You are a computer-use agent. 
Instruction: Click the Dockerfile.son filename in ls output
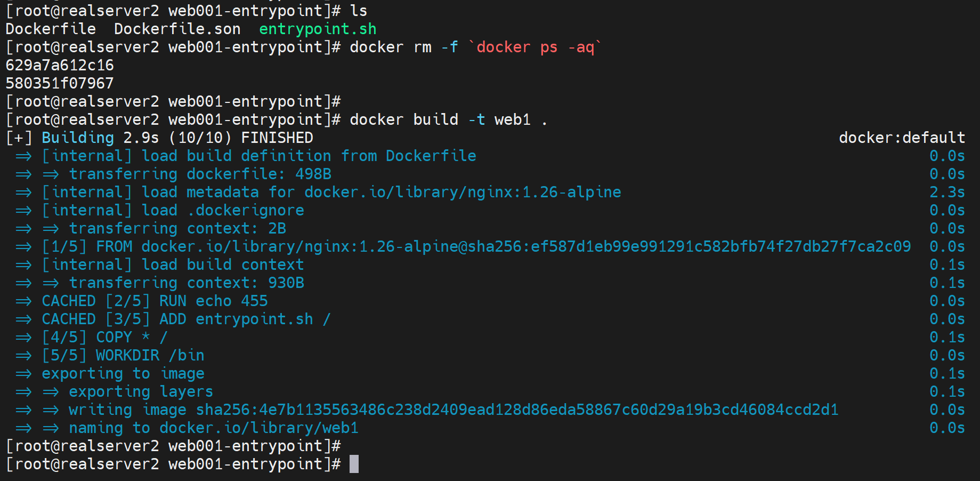point(177,29)
